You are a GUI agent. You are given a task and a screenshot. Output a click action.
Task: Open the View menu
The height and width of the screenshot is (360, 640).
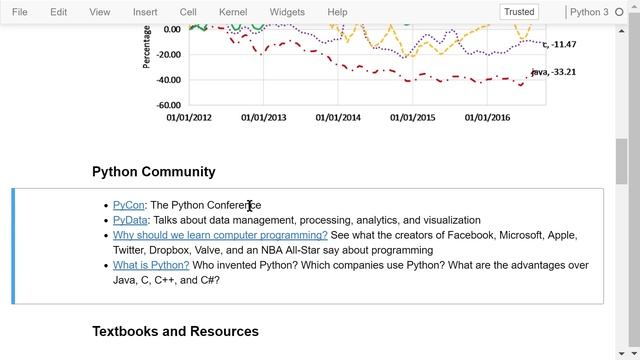click(100, 12)
